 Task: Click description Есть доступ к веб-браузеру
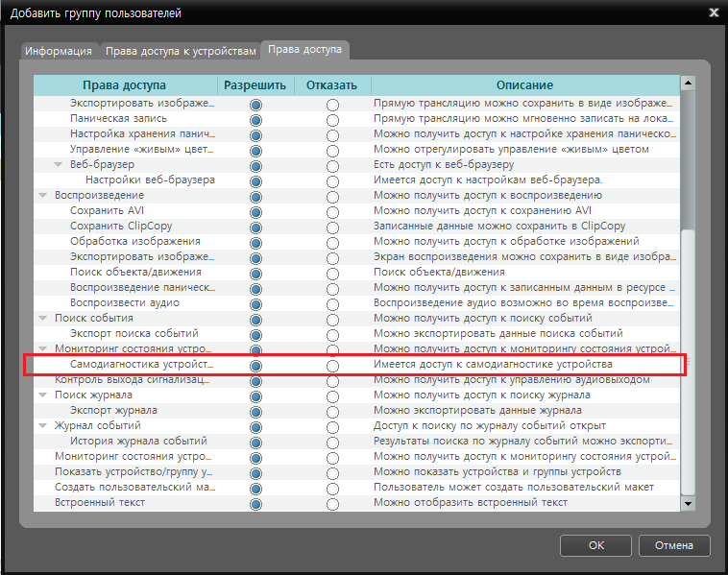tap(444, 165)
